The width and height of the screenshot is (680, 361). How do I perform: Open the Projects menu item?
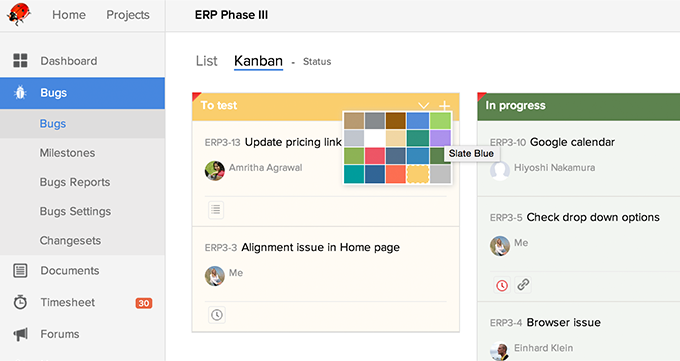128,15
